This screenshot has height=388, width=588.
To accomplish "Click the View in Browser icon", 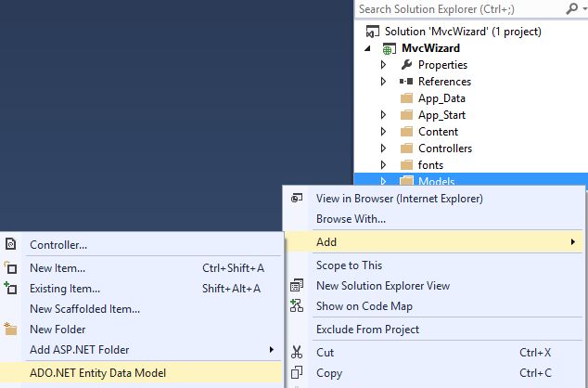I will click(x=297, y=198).
